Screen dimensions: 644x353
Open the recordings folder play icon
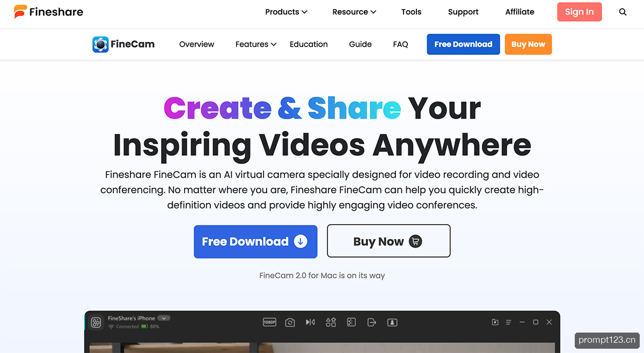(495, 322)
